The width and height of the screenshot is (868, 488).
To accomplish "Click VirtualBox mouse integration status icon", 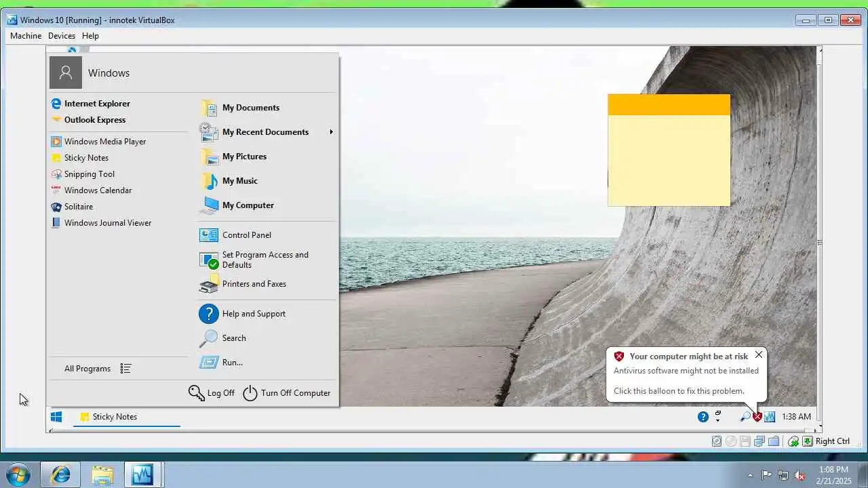I will click(x=793, y=441).
